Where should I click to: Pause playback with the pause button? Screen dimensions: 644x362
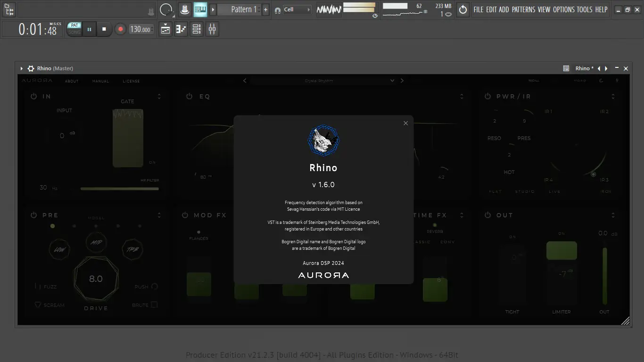(x=89, y=29)
